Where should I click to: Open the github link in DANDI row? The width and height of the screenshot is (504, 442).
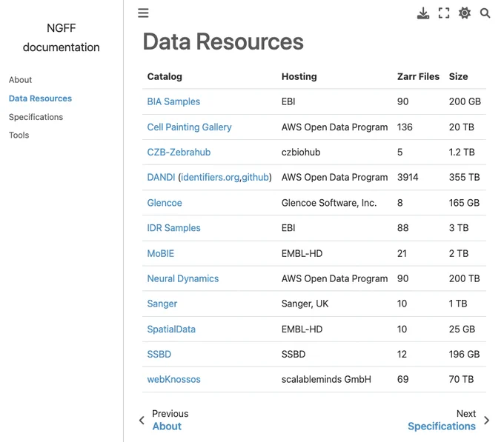pyautogui.click(x=255, y=177)
